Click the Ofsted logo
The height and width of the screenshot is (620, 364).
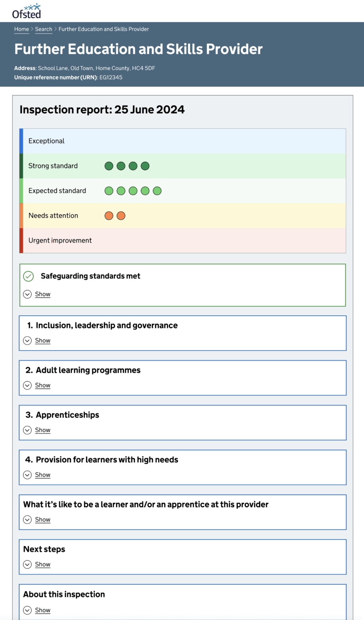pyautogui.click(x=26, y=10)
